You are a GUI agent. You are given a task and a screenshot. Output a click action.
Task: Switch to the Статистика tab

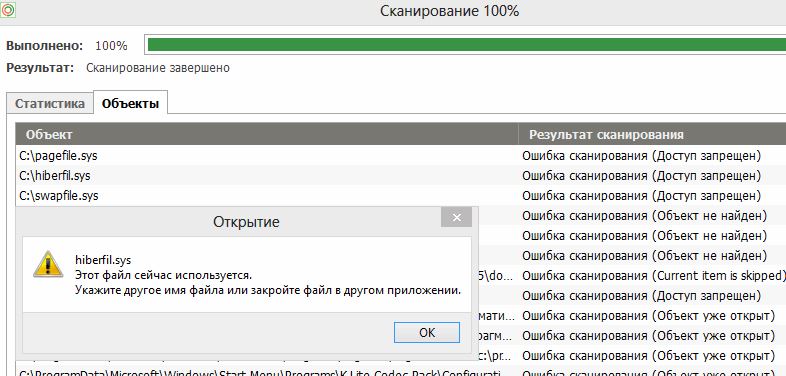coord(50,104)
